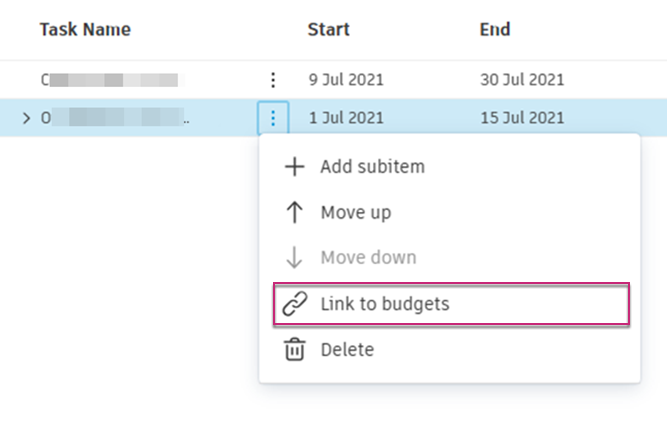Click the Task Name column header
The width and height of the screenshot is (667, 422).
pos(85,29)
